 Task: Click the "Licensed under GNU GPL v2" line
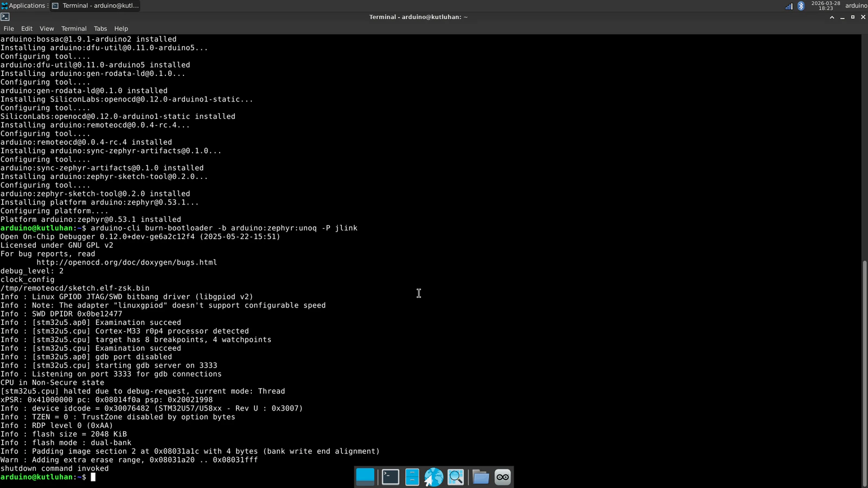[57, 245]
